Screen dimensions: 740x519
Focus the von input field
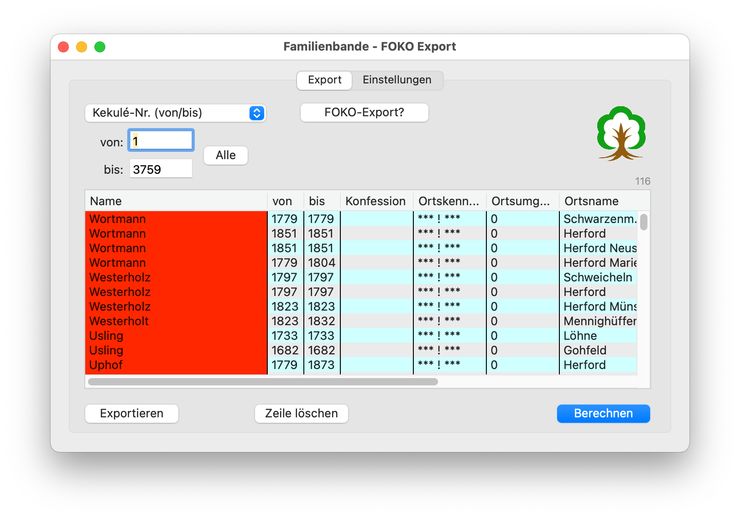(160, 141)
